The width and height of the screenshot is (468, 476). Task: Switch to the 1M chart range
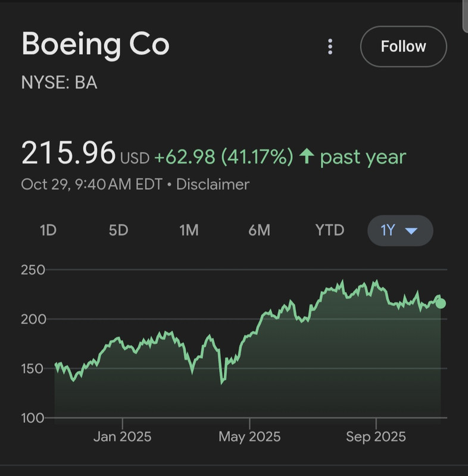189,230
